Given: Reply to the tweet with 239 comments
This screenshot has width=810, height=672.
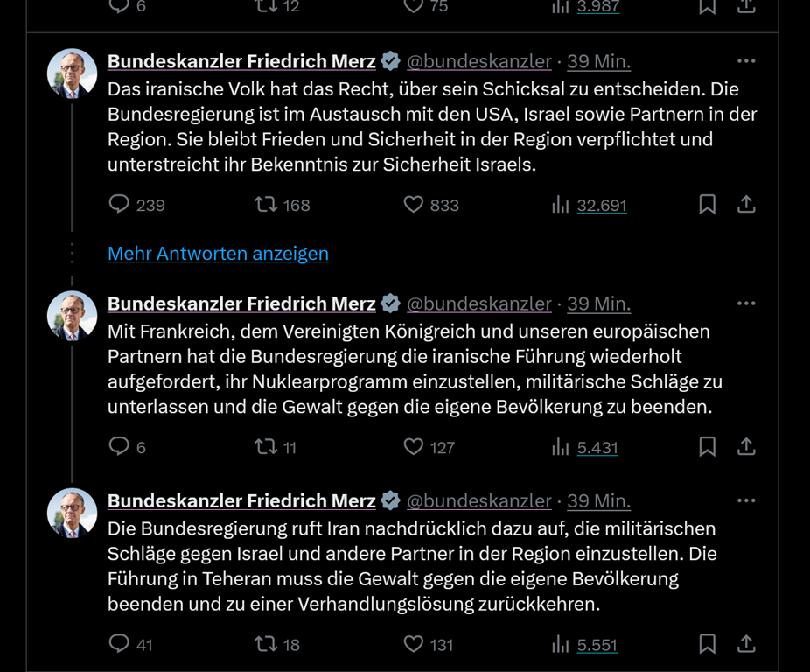Looking at the screenshot, I should tap(120, 204).
